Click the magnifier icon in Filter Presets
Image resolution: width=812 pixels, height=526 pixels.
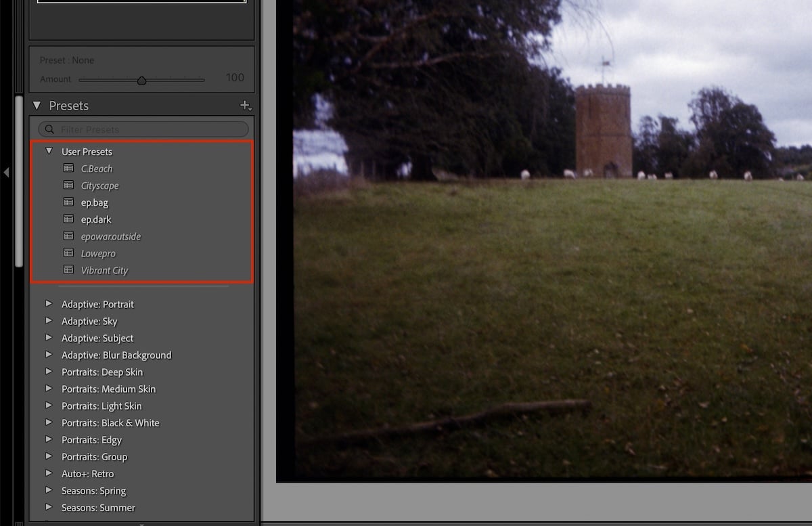coord(49,129)
